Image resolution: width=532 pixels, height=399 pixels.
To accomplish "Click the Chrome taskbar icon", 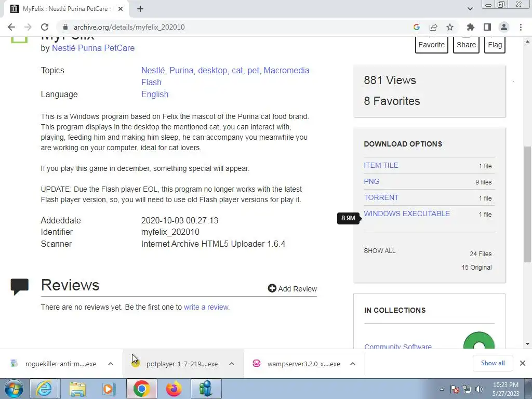I will click(141, 389).
